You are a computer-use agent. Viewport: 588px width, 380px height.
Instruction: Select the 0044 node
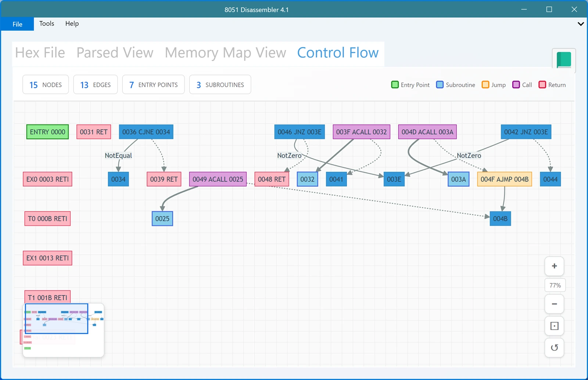pyautogui.click(x=550, y=179)
